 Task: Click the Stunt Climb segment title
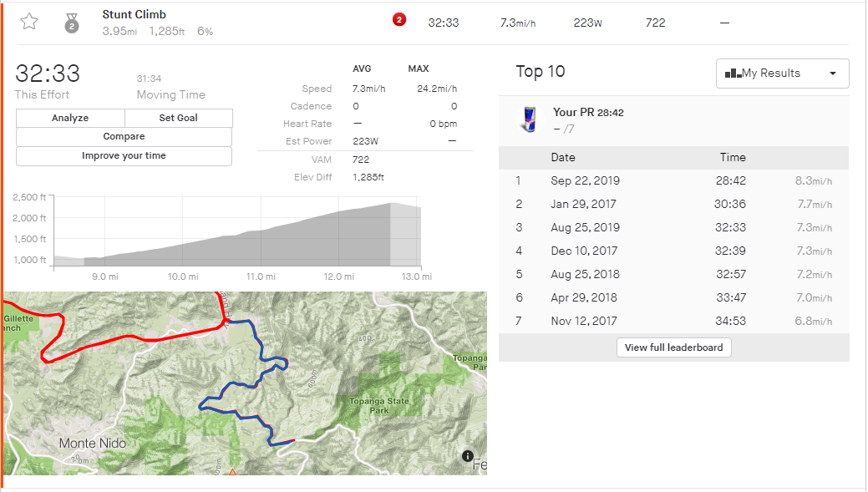click(x=134, y=14)
